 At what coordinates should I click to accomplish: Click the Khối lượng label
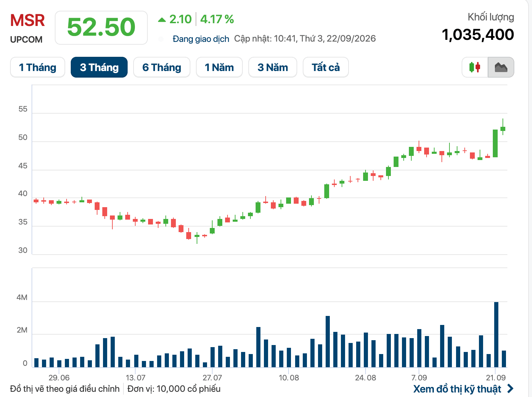491,17
